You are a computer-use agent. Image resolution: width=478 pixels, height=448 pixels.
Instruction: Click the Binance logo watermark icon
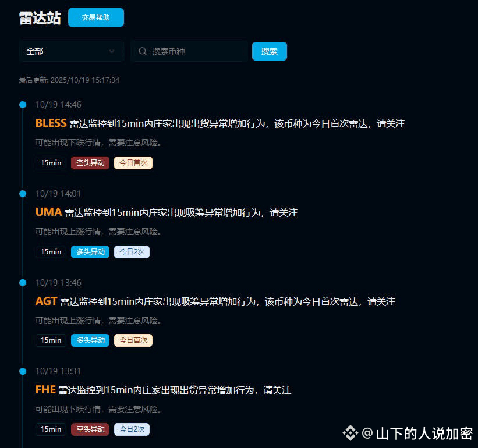[x=350, y=433]
